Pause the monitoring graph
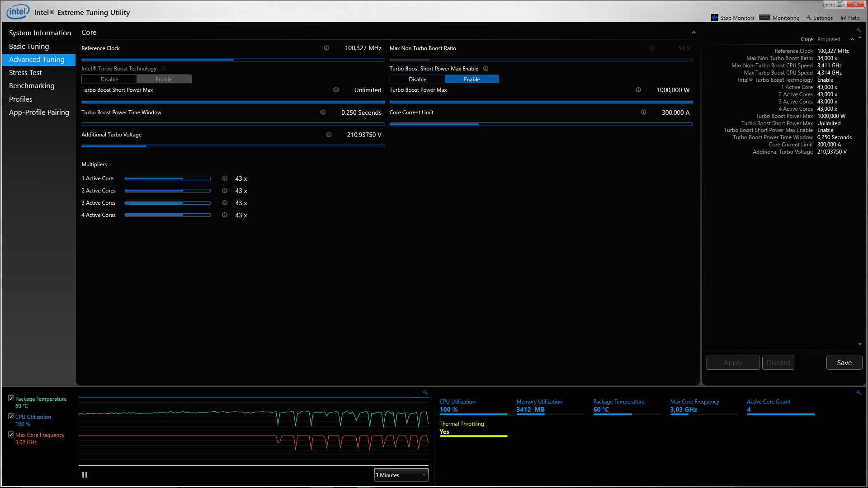The height and width of the screenshot is (488, 868). click(85, 474)
